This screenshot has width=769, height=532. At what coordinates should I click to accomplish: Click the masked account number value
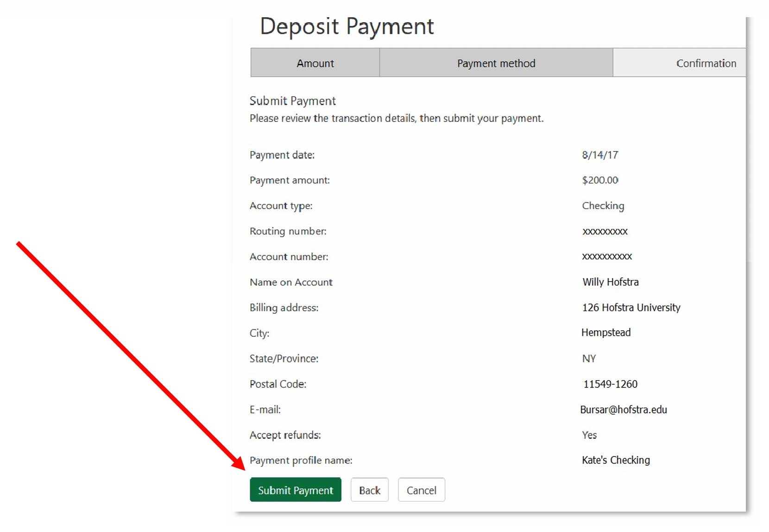tap(606, 256)
